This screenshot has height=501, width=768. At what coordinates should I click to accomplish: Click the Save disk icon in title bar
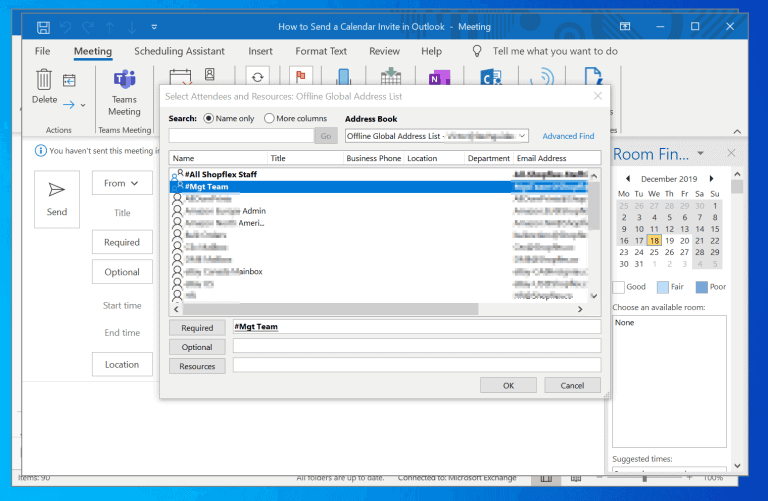tap(43, 26)
